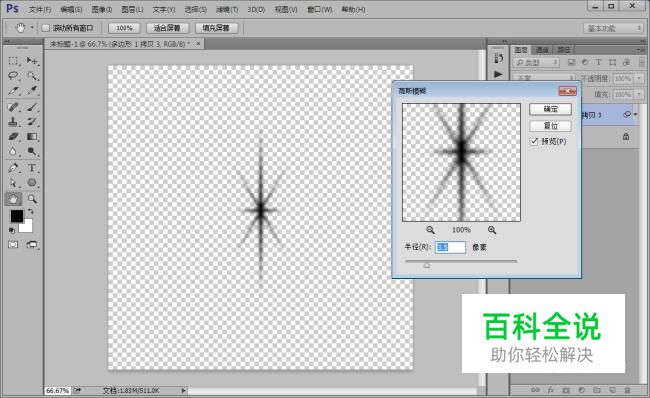Switch to the Channels panel tab

click(x=542, y=50)
